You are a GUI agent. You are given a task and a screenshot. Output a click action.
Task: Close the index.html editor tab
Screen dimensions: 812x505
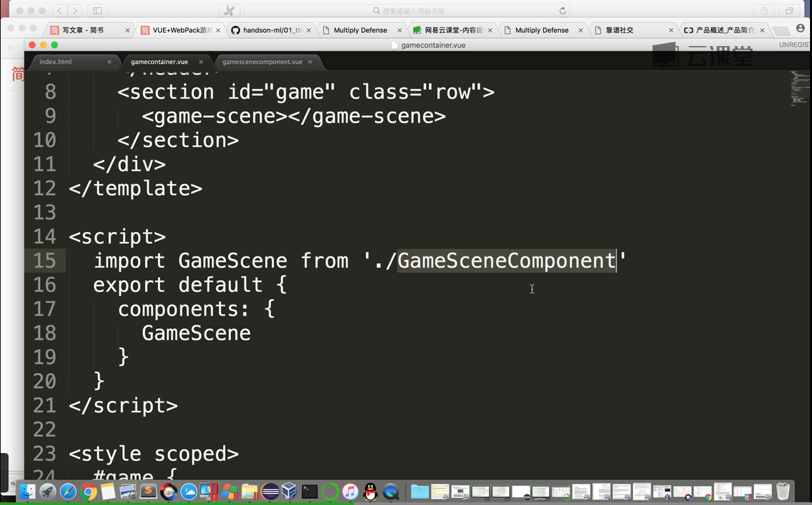pos(109,62)
